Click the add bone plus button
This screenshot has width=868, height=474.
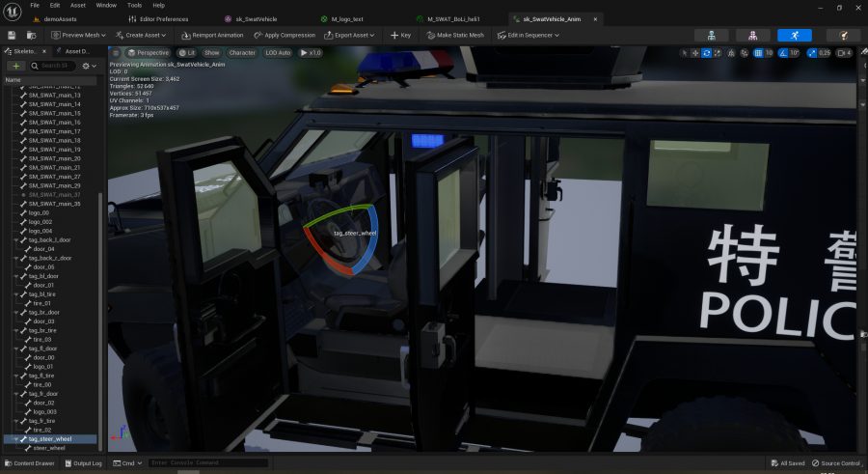click(16, 66)
